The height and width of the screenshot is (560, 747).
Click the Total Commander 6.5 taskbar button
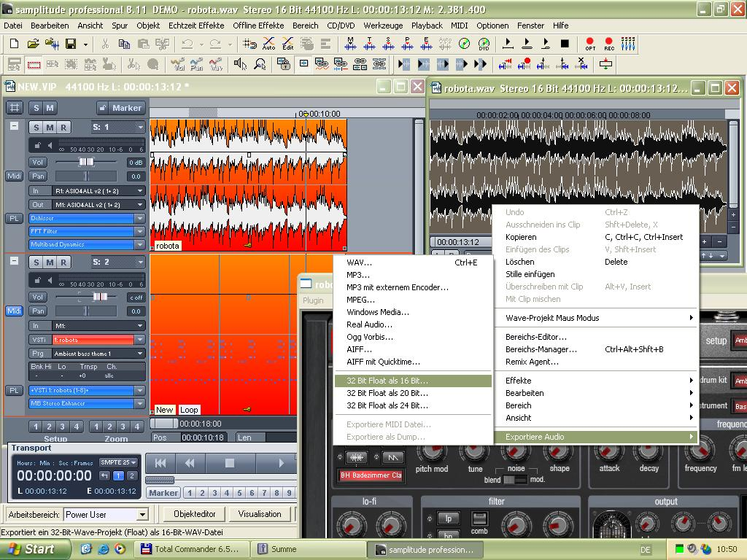191,550
